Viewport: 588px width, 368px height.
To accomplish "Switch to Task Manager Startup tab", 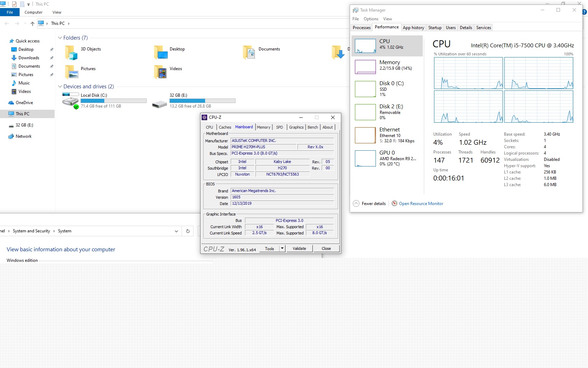I will [435, 28].
